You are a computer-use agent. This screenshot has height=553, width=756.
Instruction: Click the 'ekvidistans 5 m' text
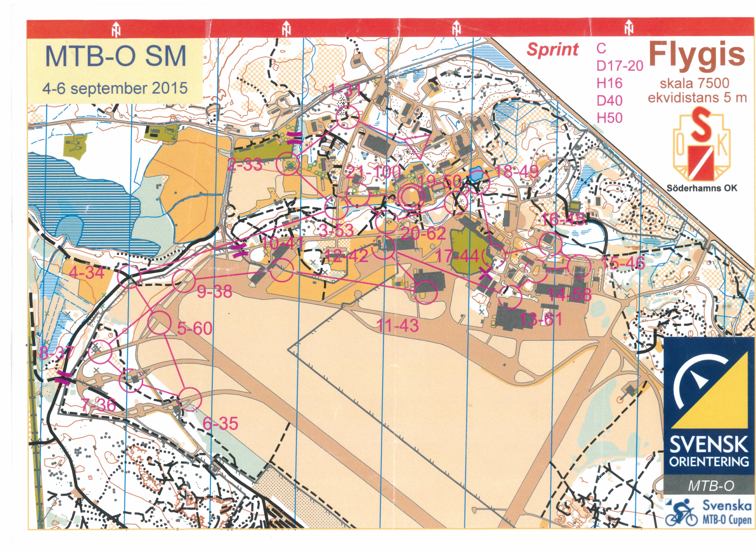point(697,98)
